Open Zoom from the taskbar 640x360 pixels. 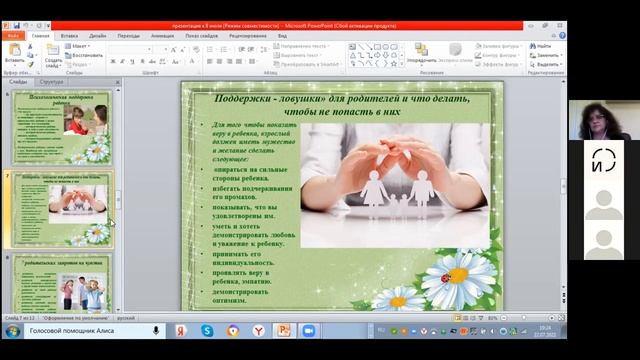309,331
